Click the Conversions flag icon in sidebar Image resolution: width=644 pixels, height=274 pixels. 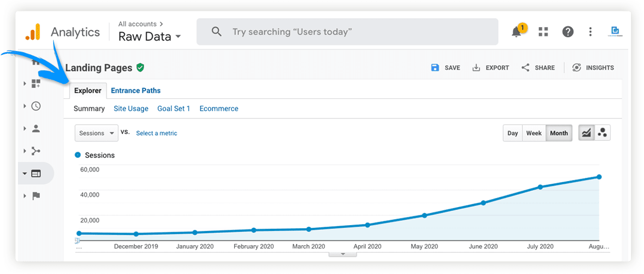pos(36,196)
